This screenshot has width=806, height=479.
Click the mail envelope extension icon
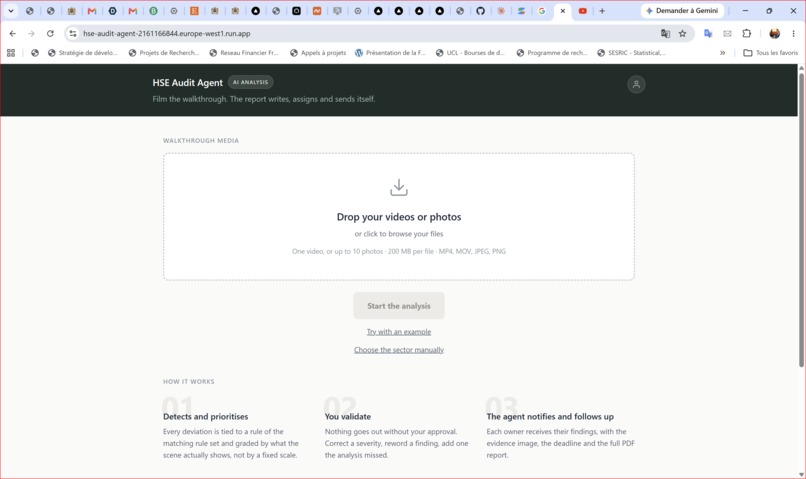pyautogui.click(x=727, y=33)
